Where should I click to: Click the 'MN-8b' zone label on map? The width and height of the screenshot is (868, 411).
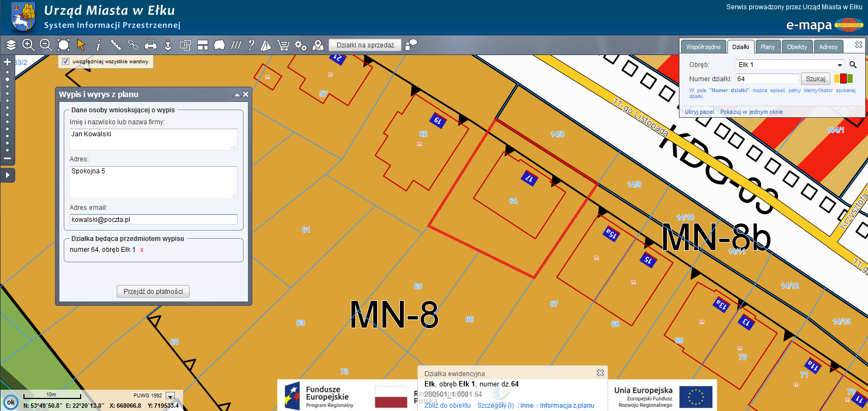pyautogui.click(x=716, y=238)
